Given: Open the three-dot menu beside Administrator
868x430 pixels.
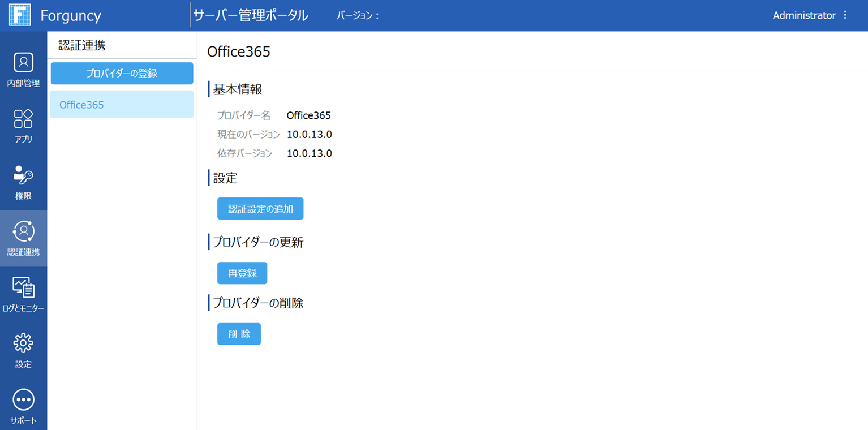Looking at the screenshot, I should pos(845,15).
